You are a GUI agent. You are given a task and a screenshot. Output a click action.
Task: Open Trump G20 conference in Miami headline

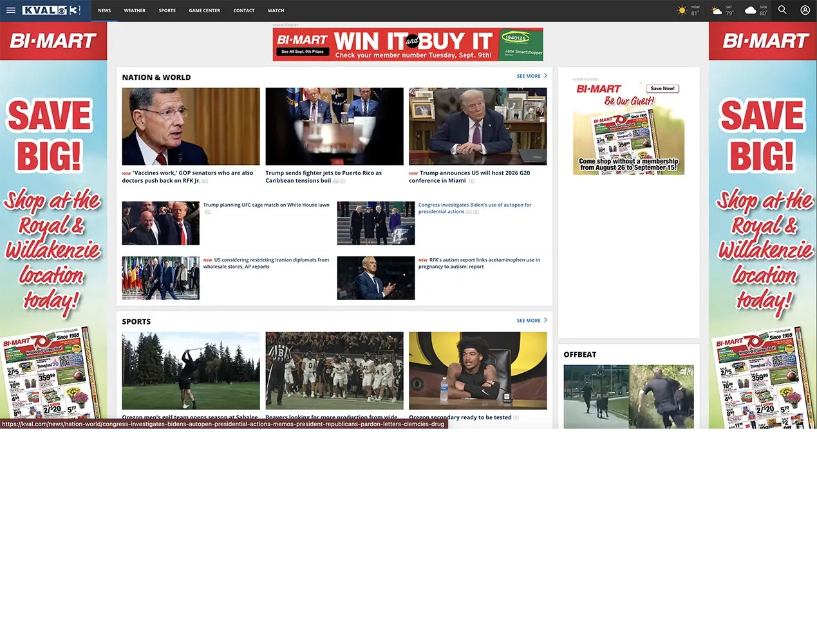click(469, 176)
